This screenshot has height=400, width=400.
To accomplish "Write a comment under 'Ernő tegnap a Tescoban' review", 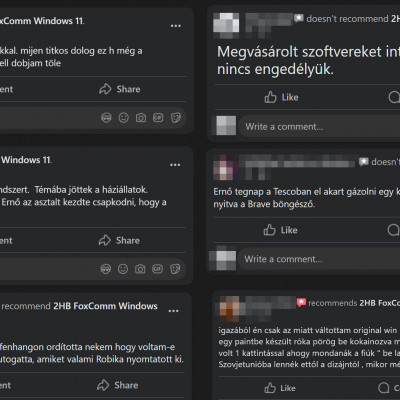I will click(319, 259).
